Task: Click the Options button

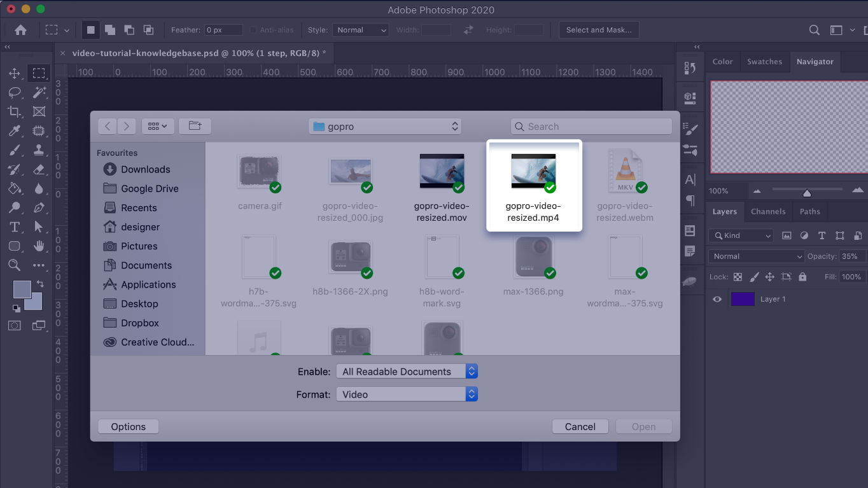Action: click(129, 427)
